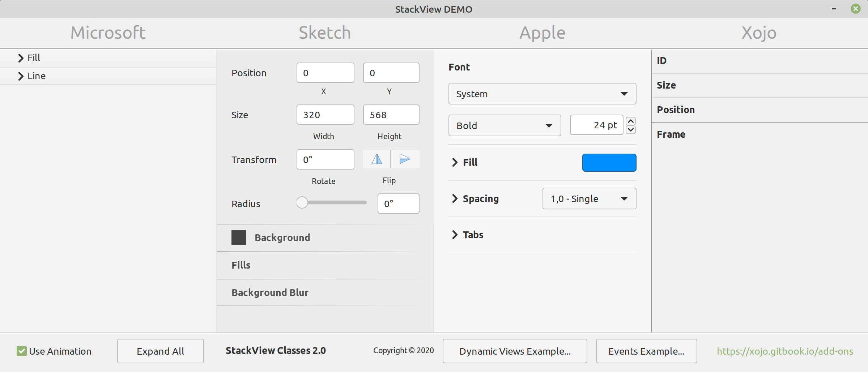Expand the Fill row in the Microsoft panel
Viewport: 868px width, 372px height.
click(108, 58)
